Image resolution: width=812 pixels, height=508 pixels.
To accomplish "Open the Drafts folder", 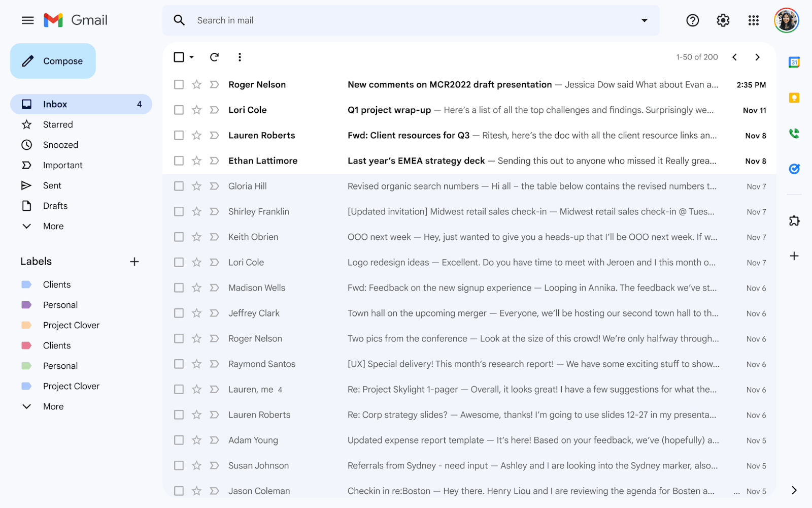I will point(55,205).
